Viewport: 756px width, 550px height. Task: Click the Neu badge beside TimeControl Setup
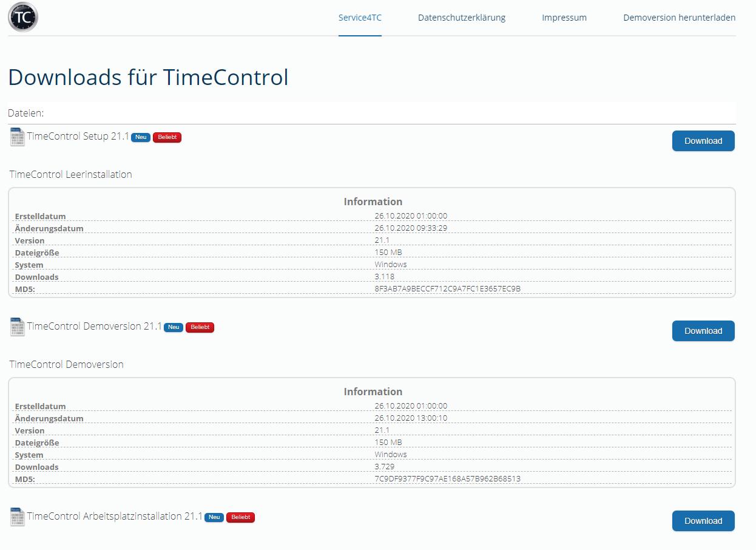tap(141, 137)
